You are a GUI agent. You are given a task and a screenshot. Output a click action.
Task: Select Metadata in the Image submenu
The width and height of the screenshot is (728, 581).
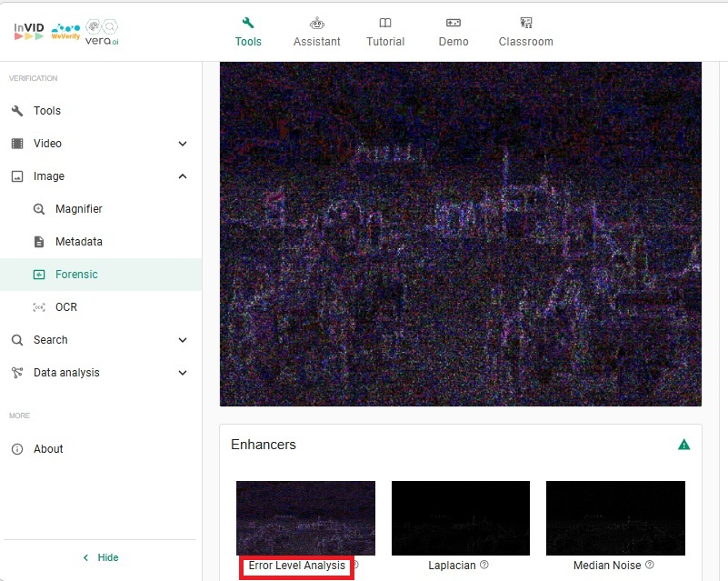[78, 242]
